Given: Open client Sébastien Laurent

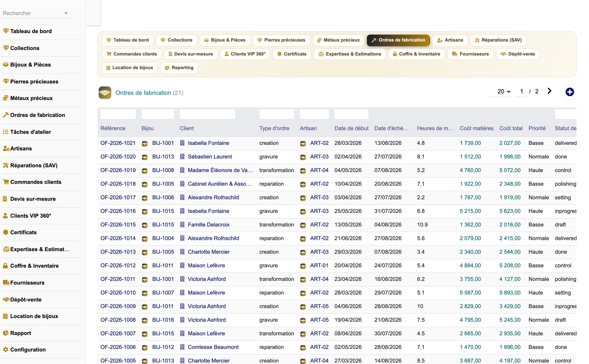Looking at the screenshot, I should tap(210, 157).
